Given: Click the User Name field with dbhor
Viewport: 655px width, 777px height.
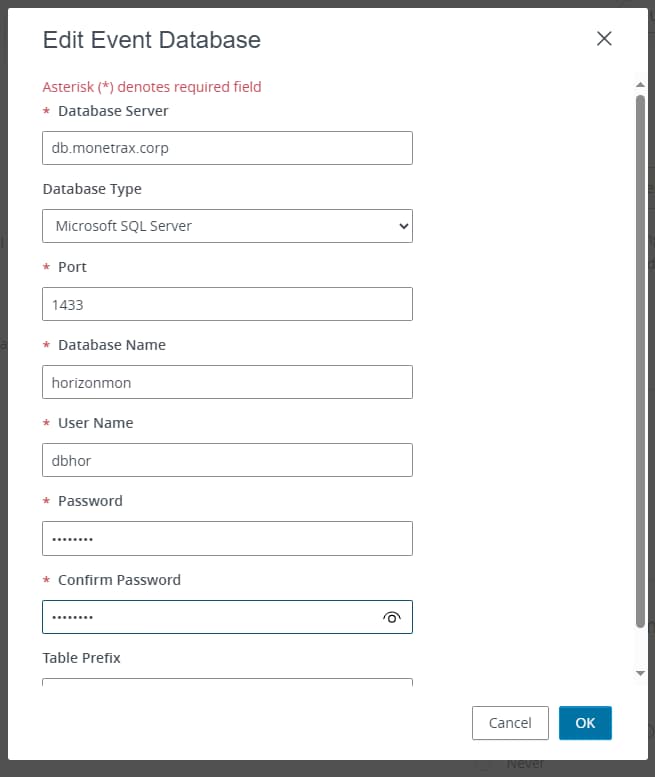Looking at the screenshot, I should point(227,460).
